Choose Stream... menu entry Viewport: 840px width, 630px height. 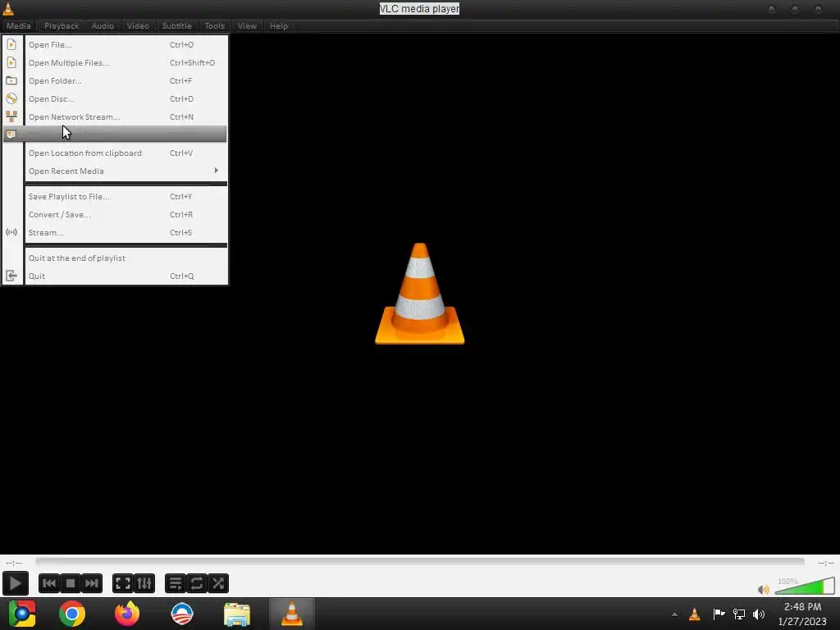click(126, 232)
